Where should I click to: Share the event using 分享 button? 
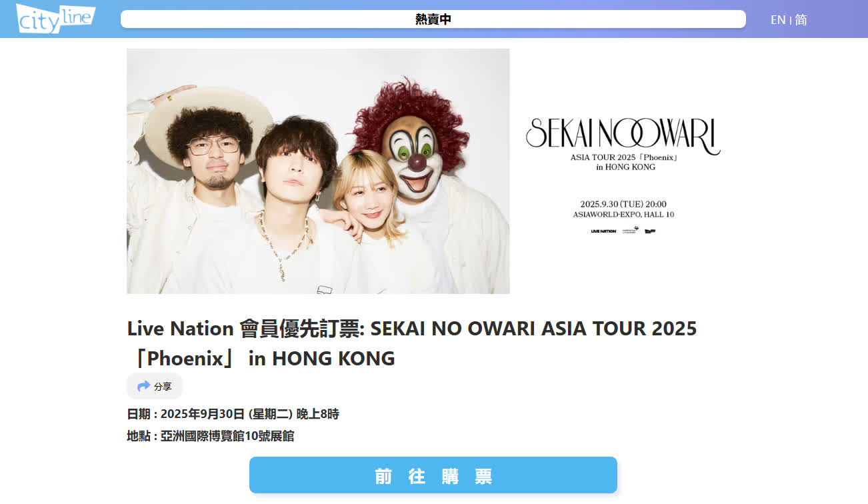click(x=155, y=386)
